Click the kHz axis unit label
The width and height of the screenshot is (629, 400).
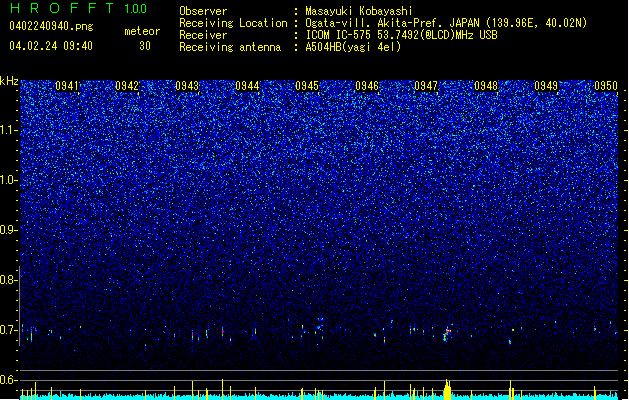point(9,81)
